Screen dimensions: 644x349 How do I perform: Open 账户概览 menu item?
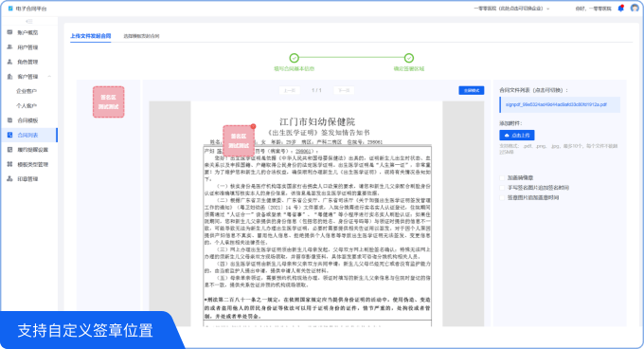(28, 32)
